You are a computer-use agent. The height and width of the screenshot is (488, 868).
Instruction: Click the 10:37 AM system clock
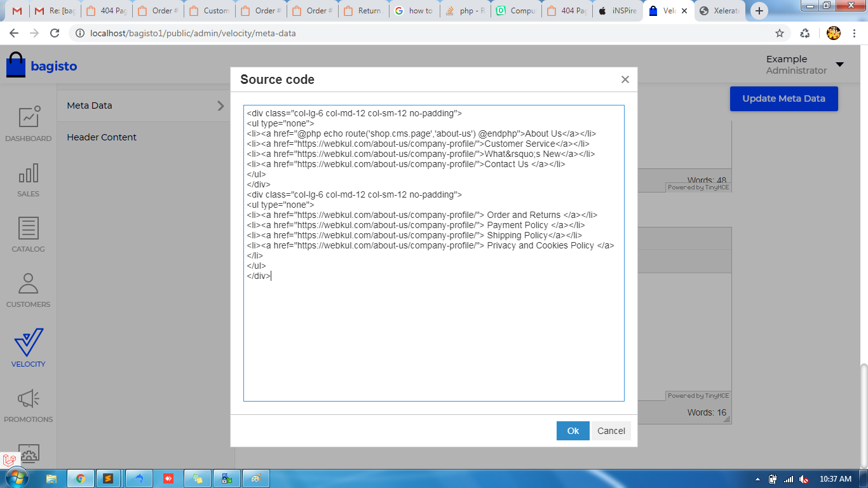click(836, 479)
